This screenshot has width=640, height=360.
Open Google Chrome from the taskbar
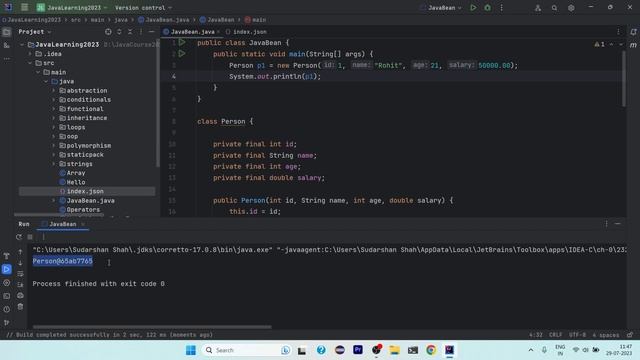[x=431, y=350]
